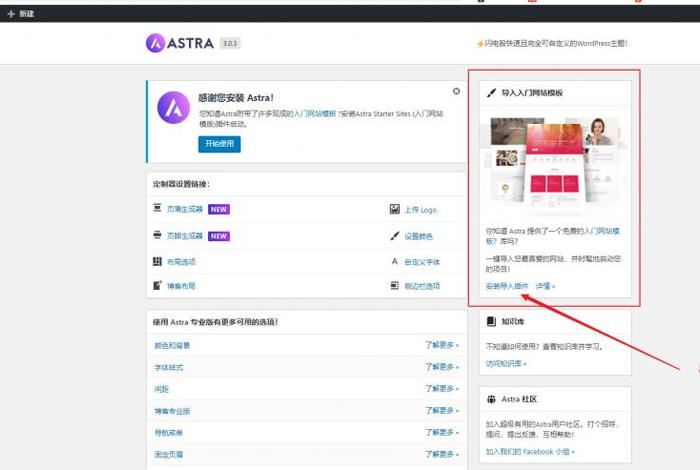Click 了解更多 for 字体样式

[x=442, y=367]
